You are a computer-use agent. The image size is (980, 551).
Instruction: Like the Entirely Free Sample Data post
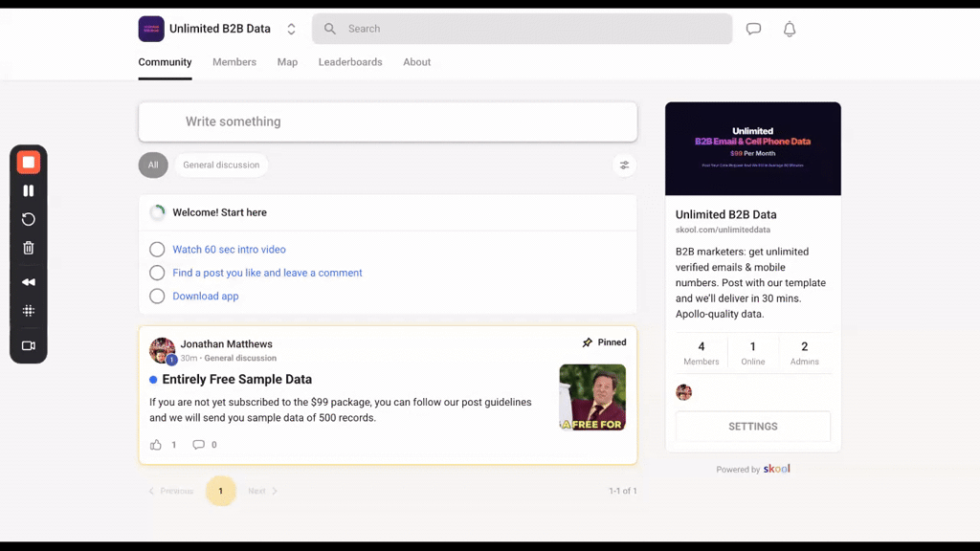pyautogui.click(x=156, y=445)
